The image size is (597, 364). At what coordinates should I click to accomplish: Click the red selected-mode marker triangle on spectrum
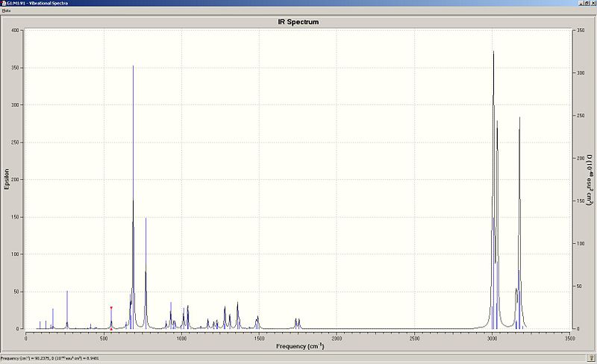click(x=111, y=307)
